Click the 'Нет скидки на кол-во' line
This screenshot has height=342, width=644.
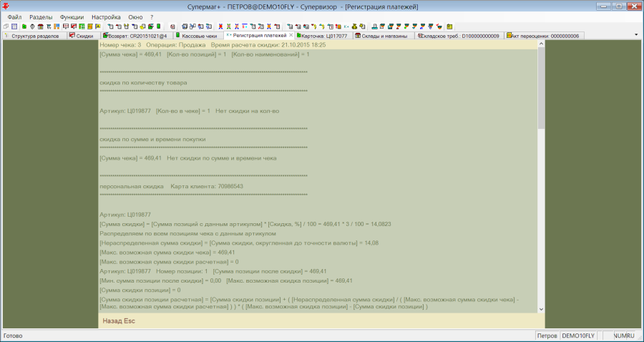point(190,111)
